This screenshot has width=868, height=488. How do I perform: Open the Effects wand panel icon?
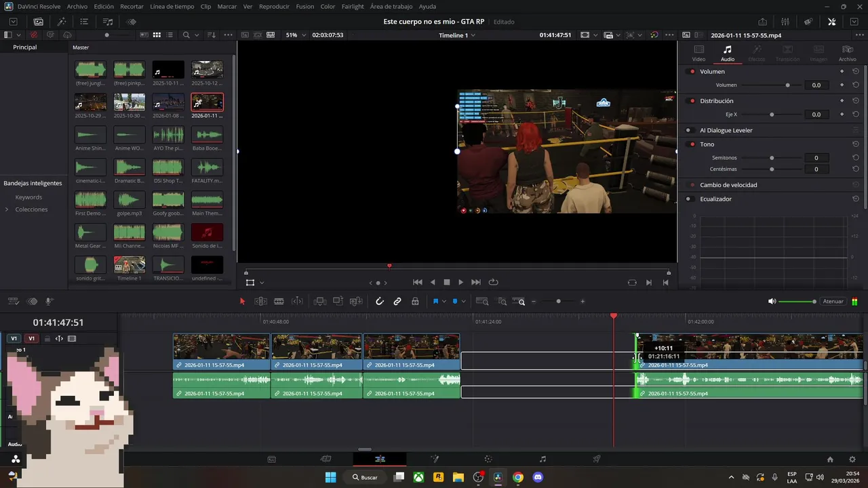point(62,22)
